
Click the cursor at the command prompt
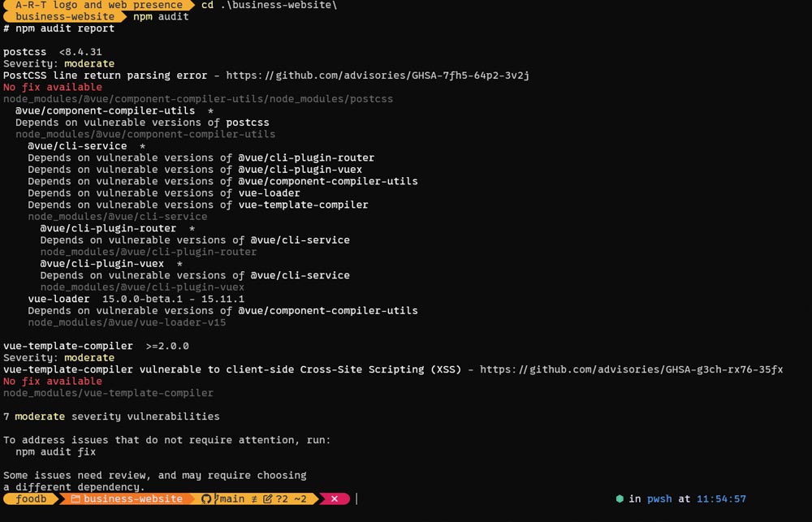pyautogui.click(x=356, y=498)
